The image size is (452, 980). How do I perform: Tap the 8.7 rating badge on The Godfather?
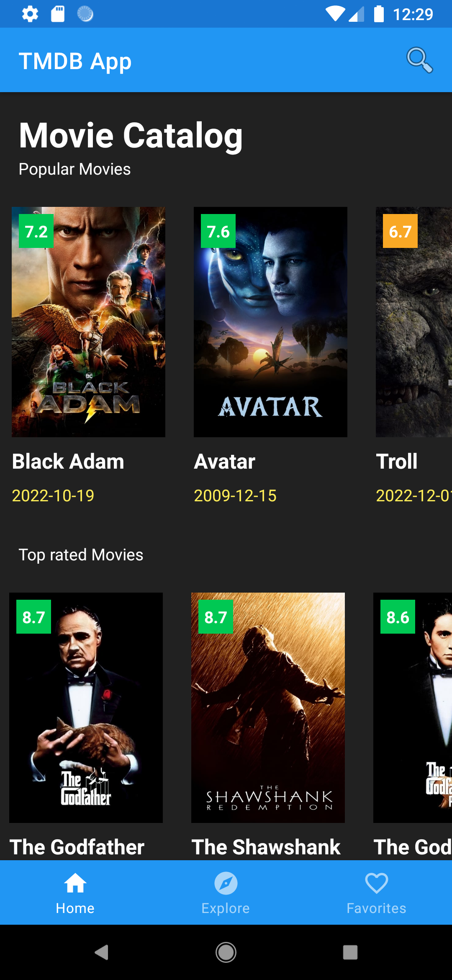click(x=33, y=616)
